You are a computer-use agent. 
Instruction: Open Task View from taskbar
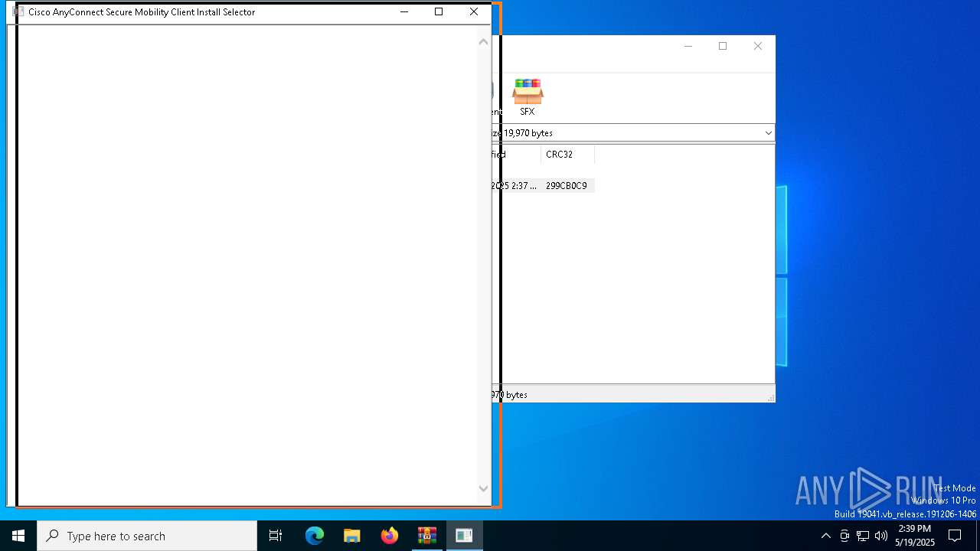[x=276, y=536]
